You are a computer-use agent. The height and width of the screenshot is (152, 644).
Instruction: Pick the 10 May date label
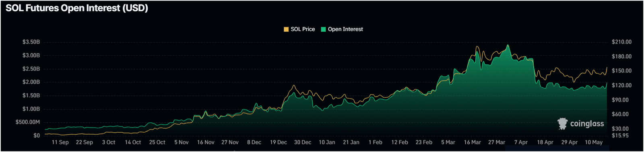click(594, 142)
